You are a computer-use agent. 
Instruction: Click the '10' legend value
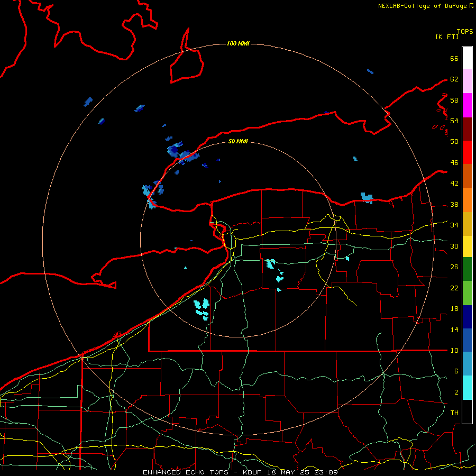tap(454, 351)
